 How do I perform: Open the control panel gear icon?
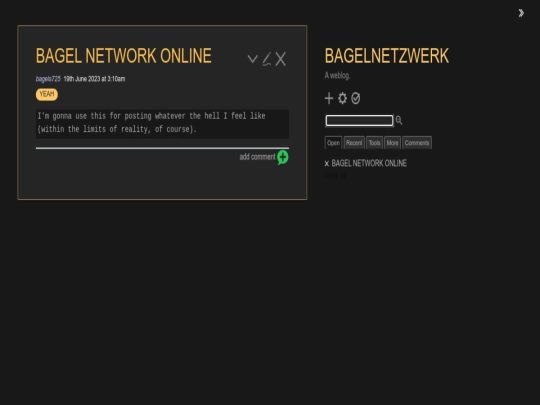342,98
